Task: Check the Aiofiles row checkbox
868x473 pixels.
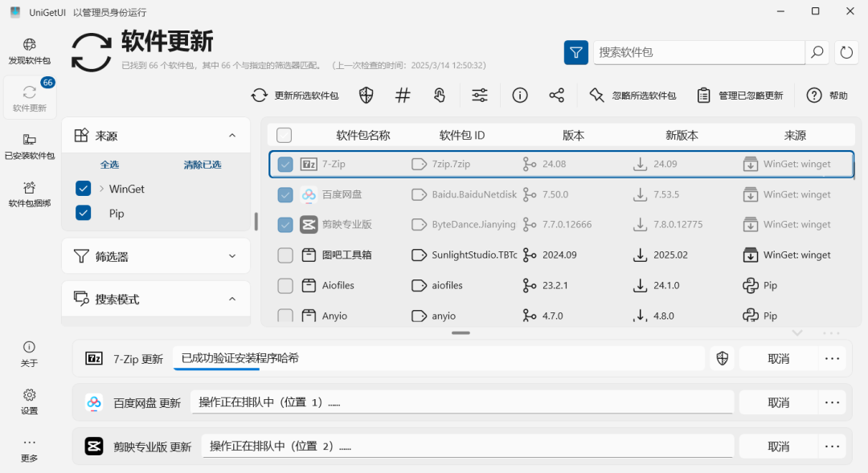Action: coord(285,285)
